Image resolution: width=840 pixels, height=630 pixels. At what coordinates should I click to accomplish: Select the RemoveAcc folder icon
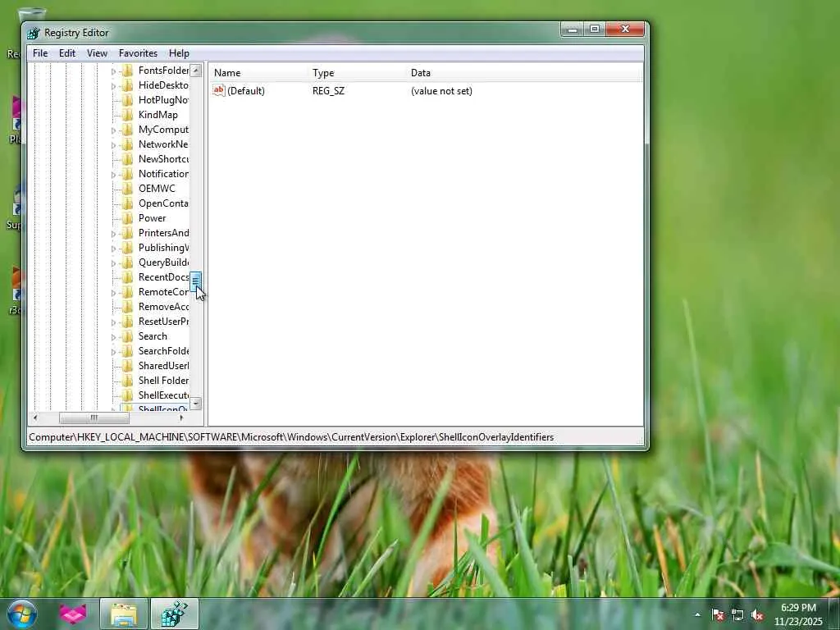click(127, 307)
